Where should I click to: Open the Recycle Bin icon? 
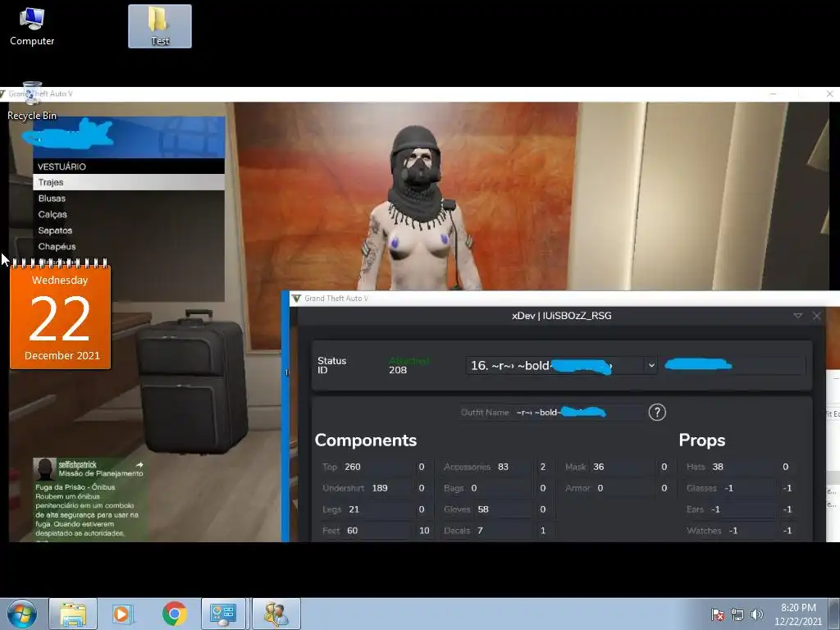coord(32,101)
